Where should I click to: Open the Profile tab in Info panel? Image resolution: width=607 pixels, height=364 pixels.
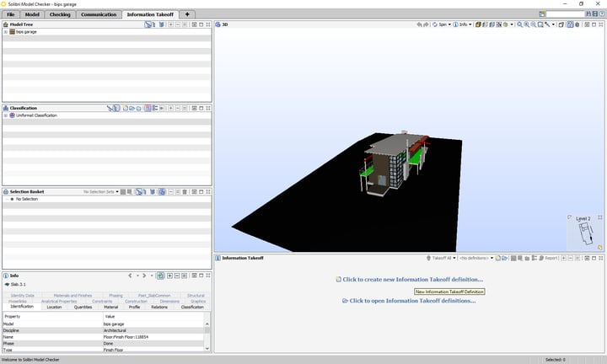pyautogui.click(x=134, y=307)
